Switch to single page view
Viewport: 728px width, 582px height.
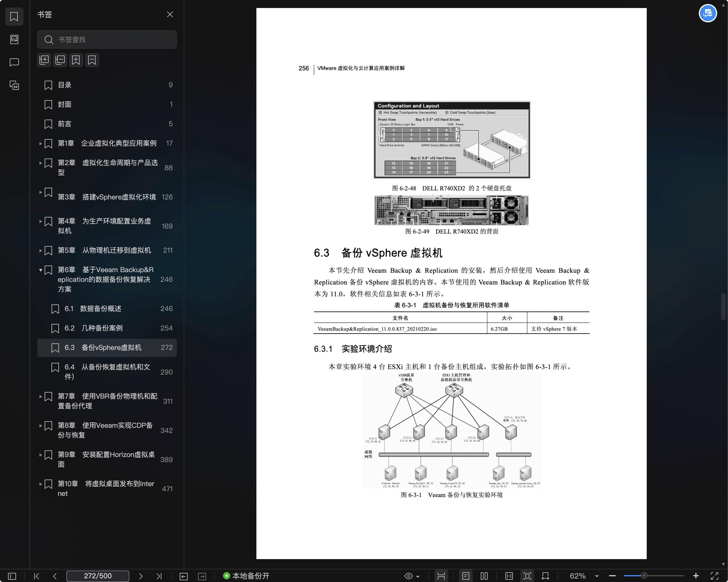[x=466, y=576]
